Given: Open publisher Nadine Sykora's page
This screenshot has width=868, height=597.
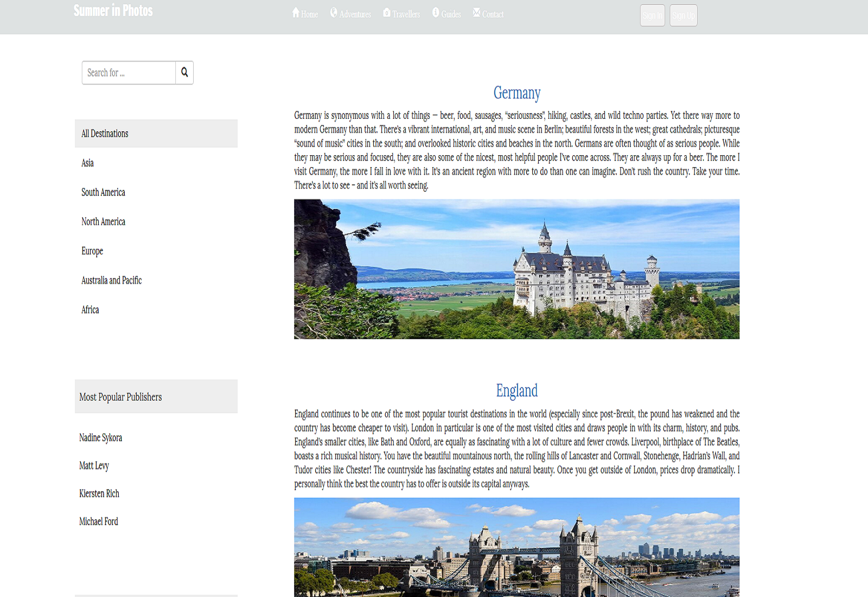Looking at the screenshot, I should click(x=100, y=437).
